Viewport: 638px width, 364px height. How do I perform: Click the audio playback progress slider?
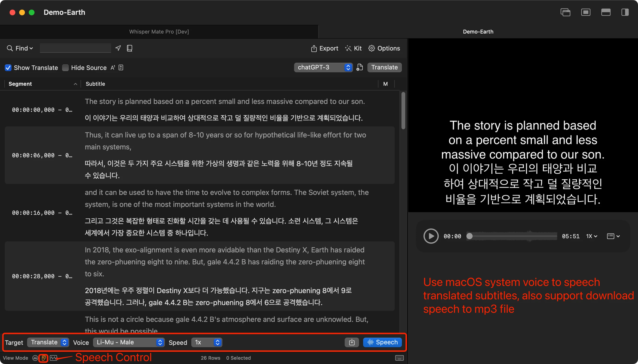pos(512,236)
